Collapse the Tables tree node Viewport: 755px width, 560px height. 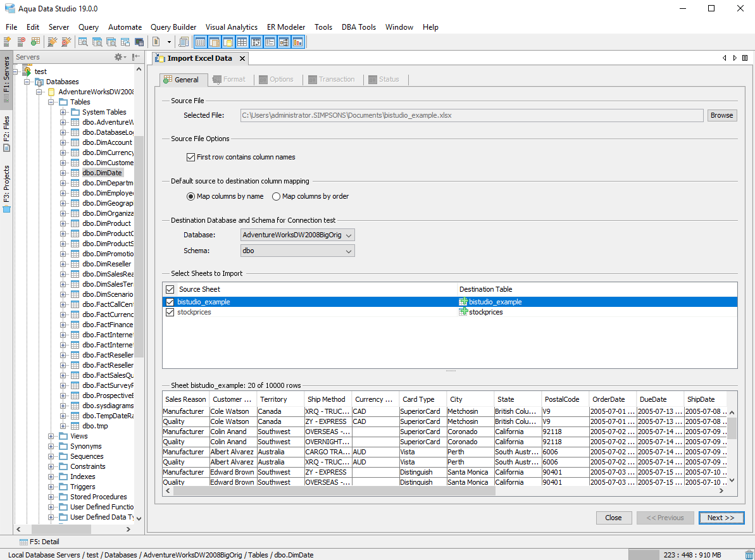click(51, 102)
